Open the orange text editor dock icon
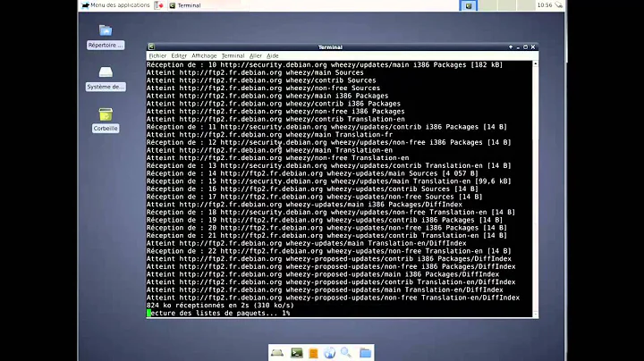 [x=313, y=353]
